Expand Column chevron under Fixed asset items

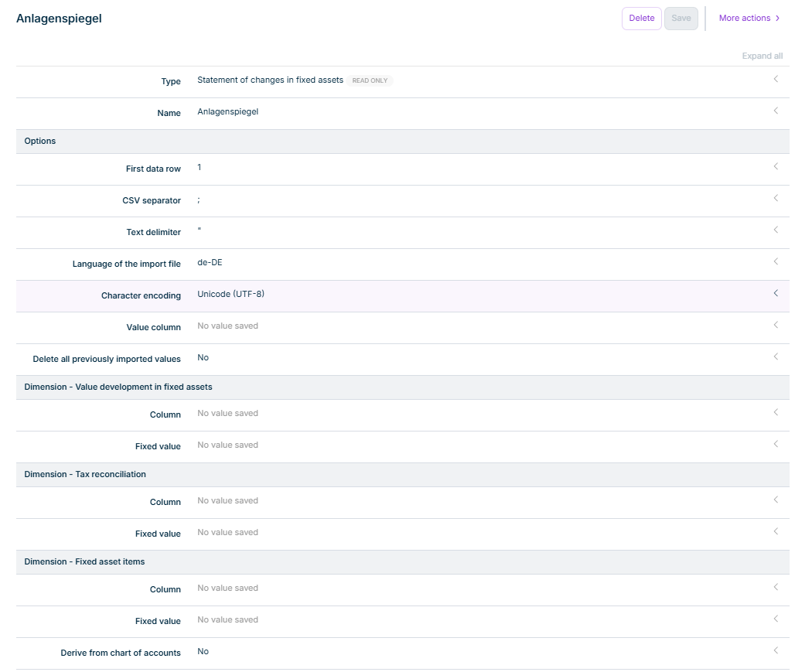(776, 587)
